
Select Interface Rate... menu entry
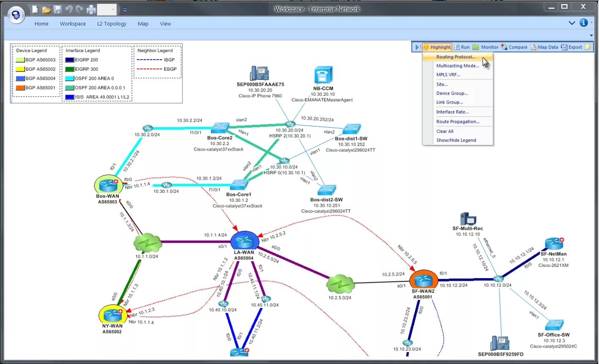coord(458,112)
